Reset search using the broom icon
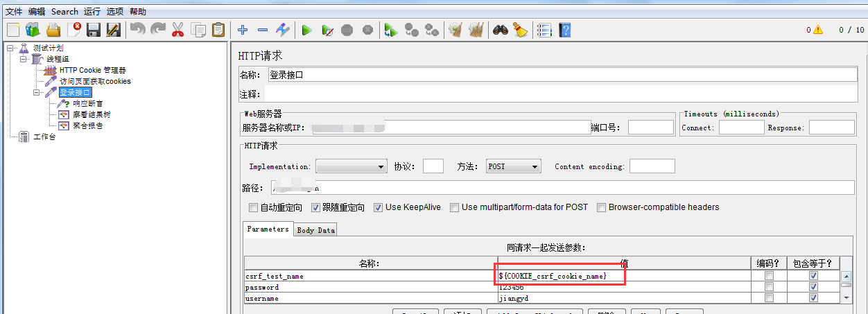Viewport: 868px width, 314px height. tap(520, 30)
